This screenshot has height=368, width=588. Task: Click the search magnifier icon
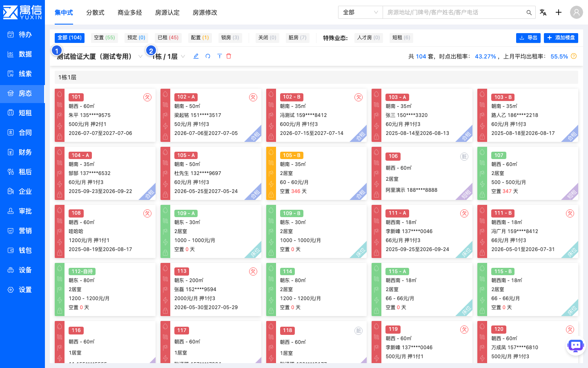529,13
